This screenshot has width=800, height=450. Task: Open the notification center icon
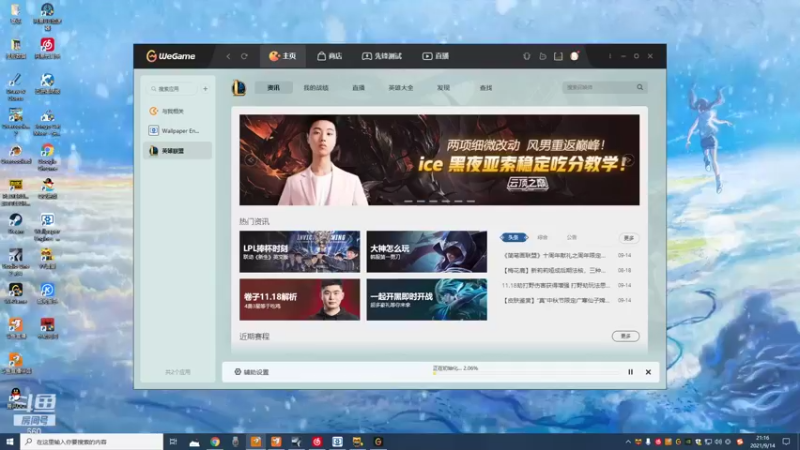(786, 441)
